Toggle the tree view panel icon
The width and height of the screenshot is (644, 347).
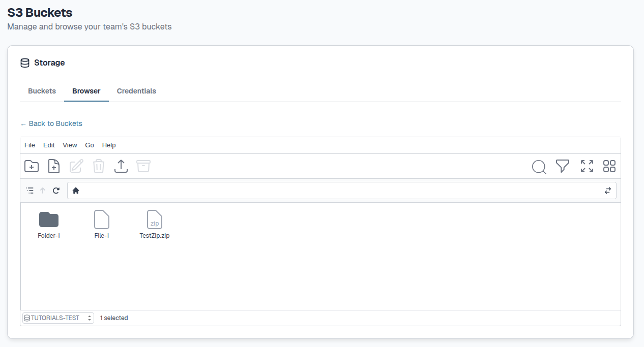pyautogui.click(x=30, y=191)
